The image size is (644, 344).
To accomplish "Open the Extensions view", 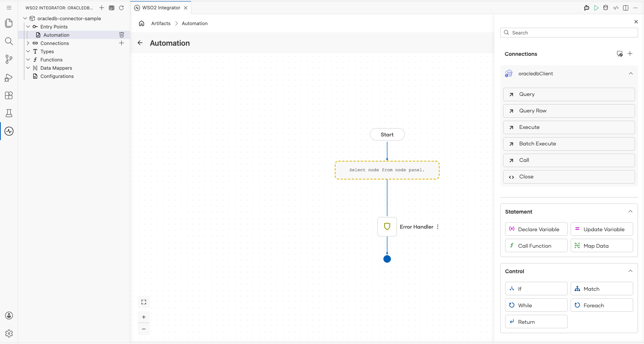I will point(9,95).
